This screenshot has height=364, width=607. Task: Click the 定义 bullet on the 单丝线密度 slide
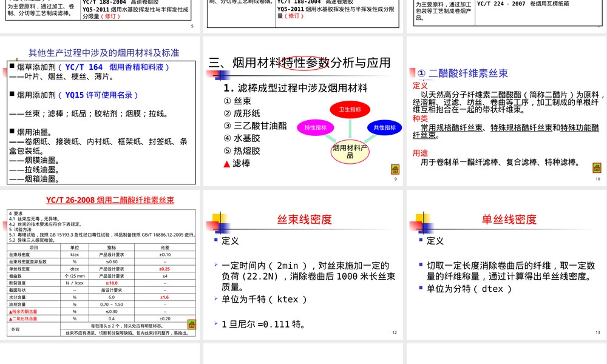(435, 241)
